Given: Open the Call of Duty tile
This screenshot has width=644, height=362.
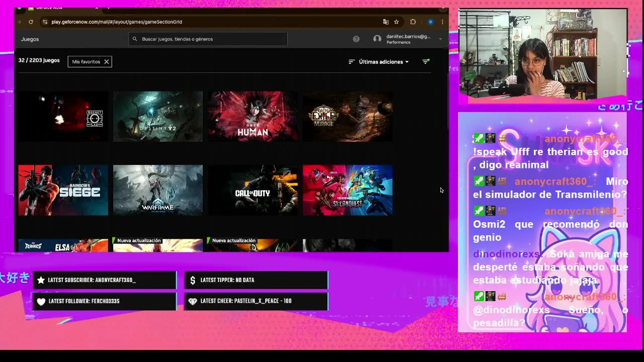Looking at the screenshot, I should click(253, 190).
